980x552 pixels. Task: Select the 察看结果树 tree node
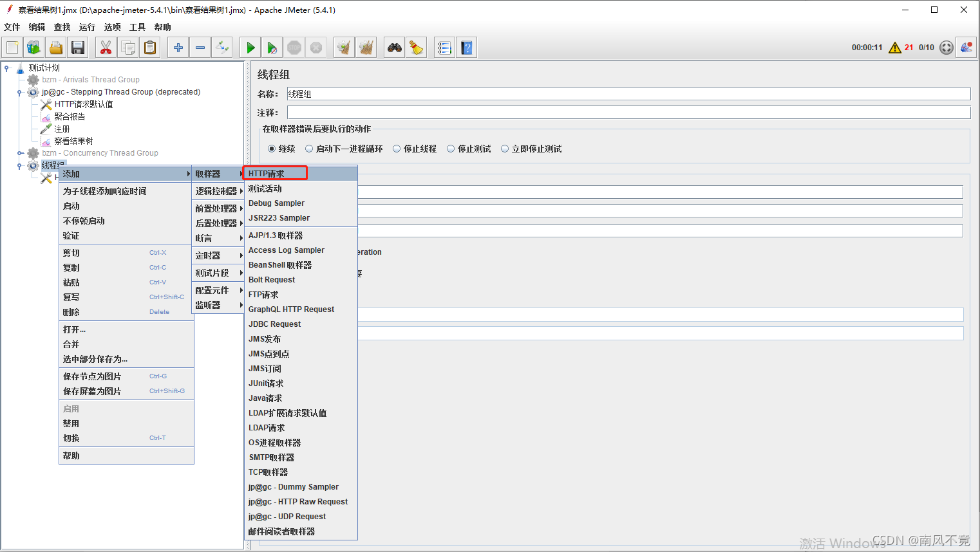click(x=73, y=141)
